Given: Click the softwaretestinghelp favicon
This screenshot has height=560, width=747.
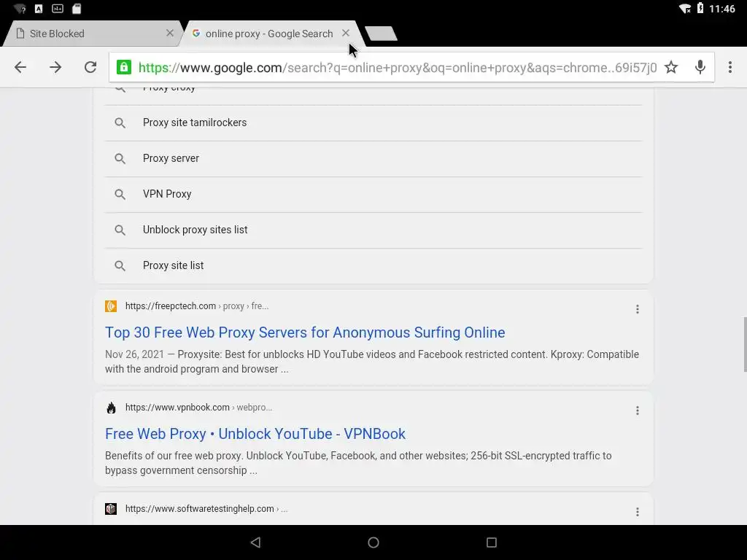Looking at the screenshot, I should pos(111,509).
